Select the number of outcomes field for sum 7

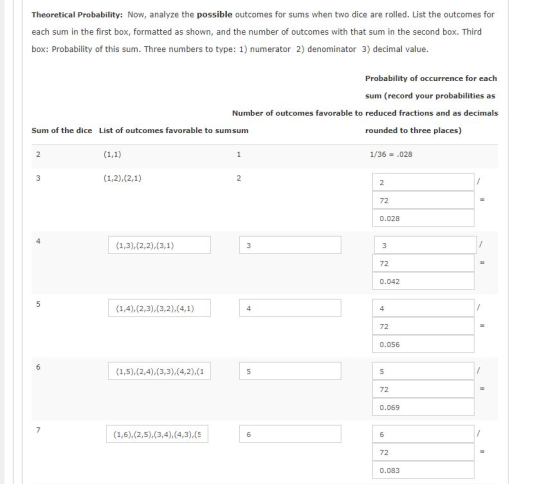click(290, 434)
